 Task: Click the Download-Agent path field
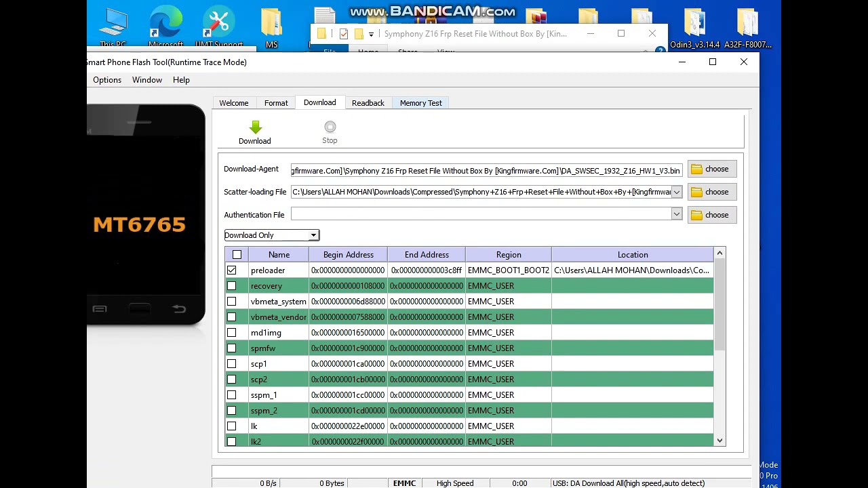[x=487, y=171]
